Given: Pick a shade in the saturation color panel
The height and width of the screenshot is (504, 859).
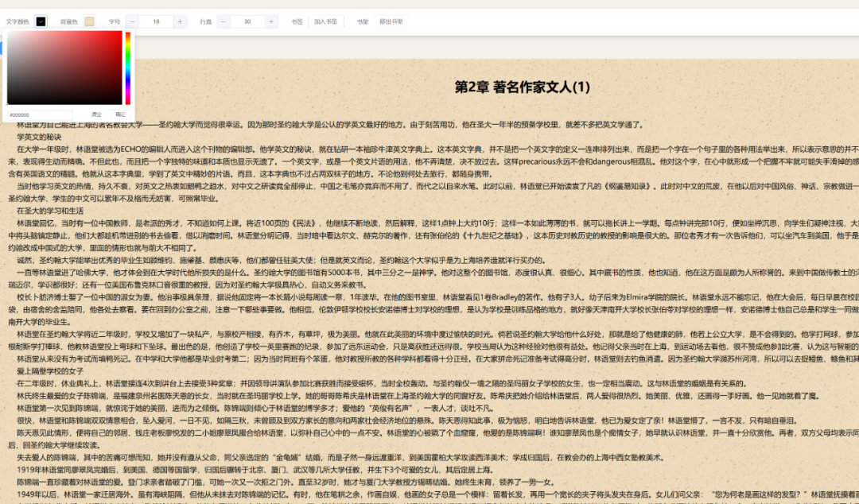Looking at the screenshot, I should coord(64,68).
